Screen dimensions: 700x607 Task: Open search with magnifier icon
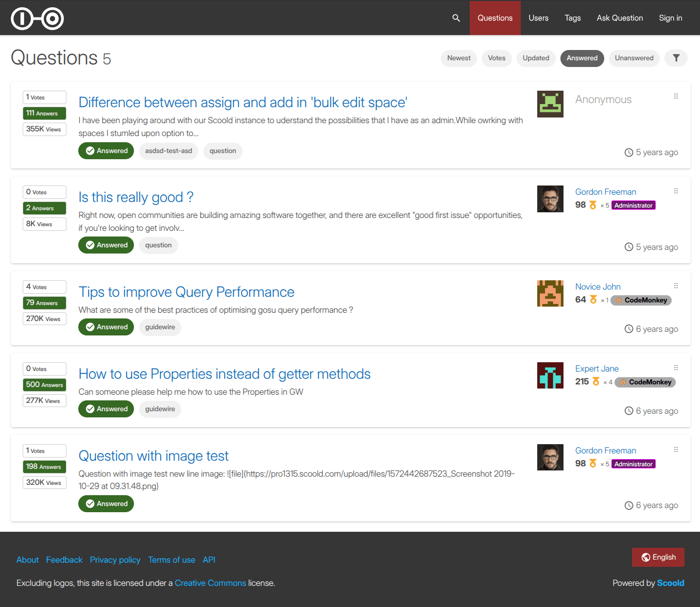pyautogui.click(x=456, y=18)
